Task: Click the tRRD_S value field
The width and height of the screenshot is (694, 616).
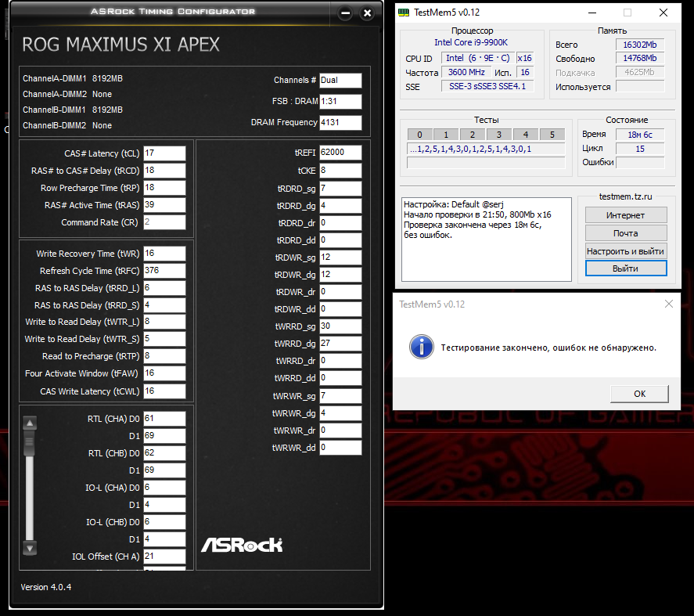Action: (x=164, y=305)
